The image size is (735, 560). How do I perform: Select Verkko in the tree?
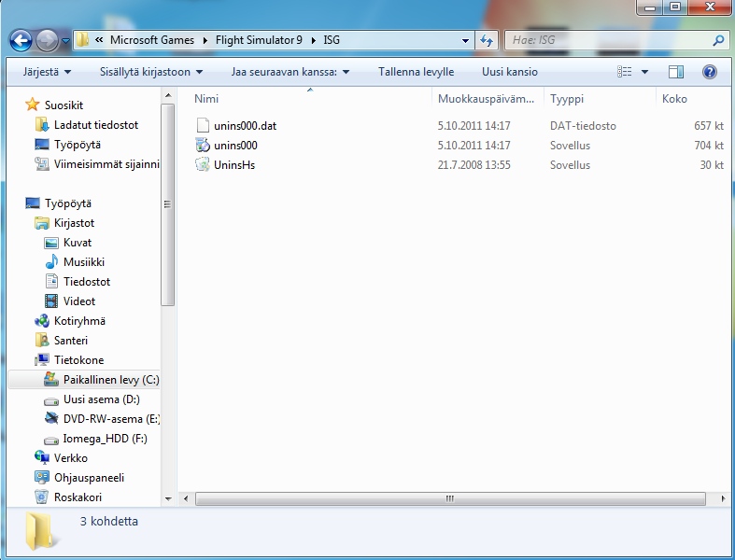[x=71, y=458]
